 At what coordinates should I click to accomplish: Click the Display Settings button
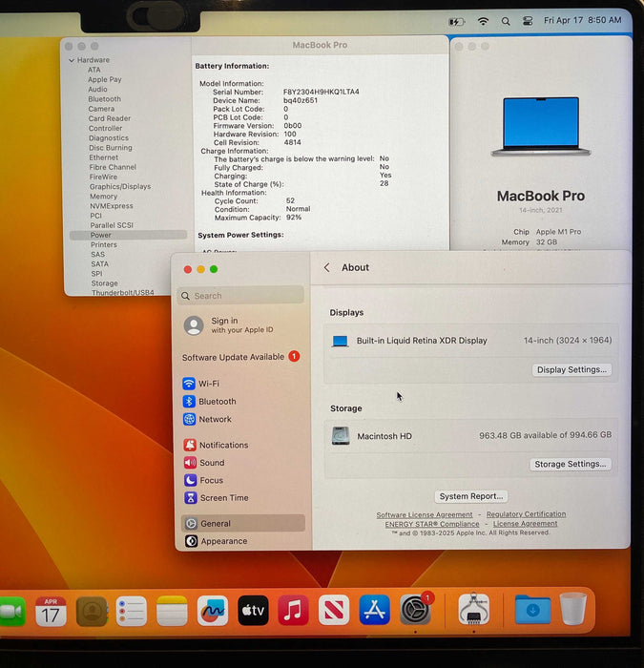[571, 370]
